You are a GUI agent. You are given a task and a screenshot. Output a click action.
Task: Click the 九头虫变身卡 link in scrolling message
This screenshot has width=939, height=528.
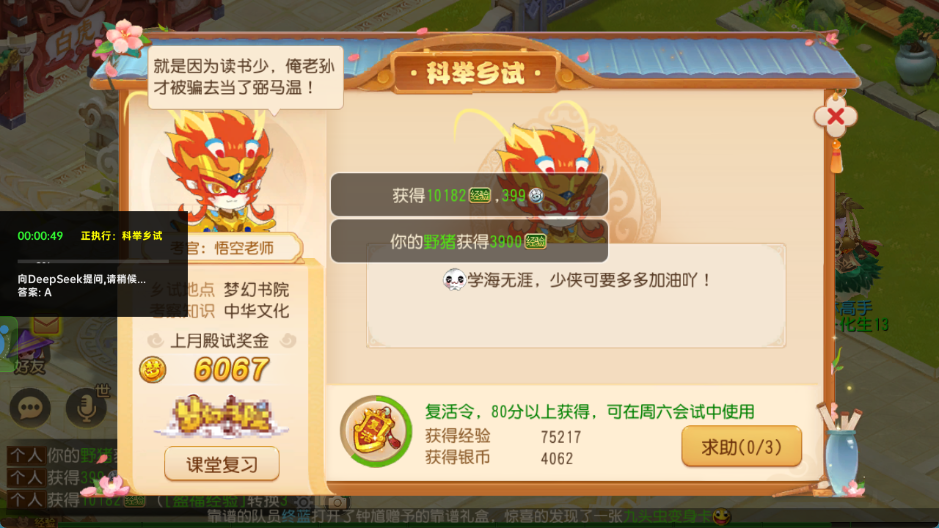(x=668, y=516)
